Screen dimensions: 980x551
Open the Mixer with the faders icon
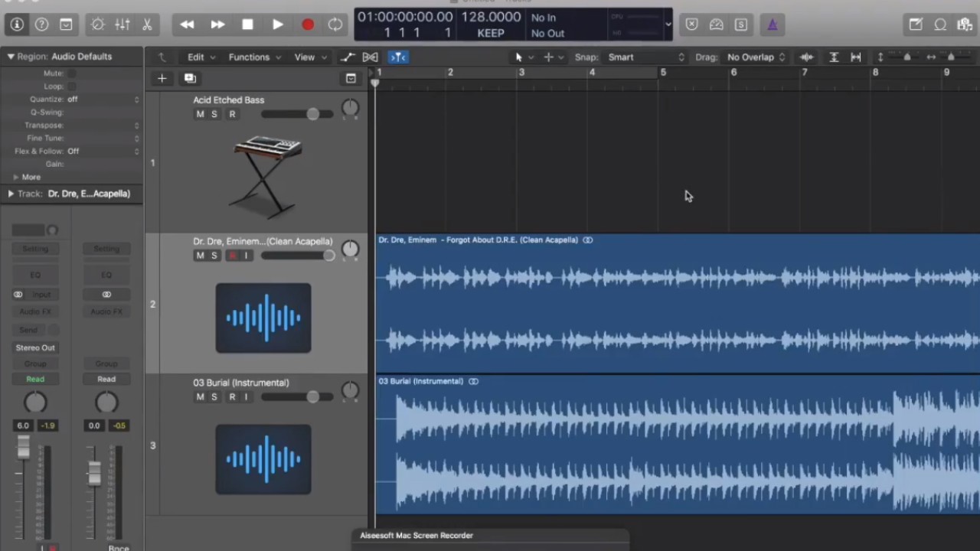point(122,24)
